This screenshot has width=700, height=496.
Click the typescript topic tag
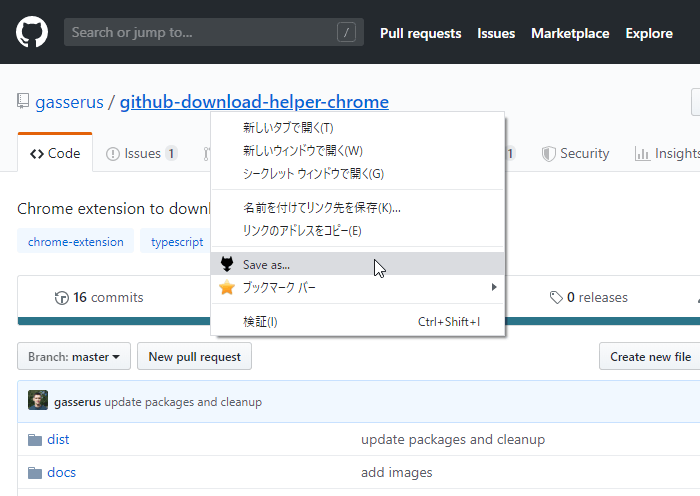[177, 242]
